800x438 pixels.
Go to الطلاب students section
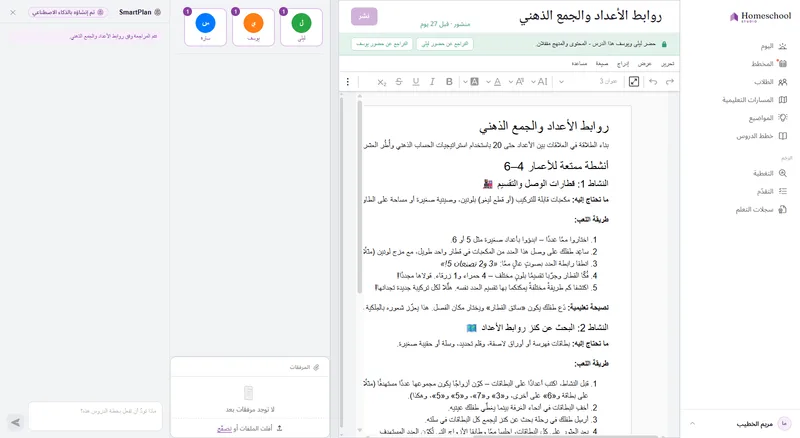[x=770, y=82]
